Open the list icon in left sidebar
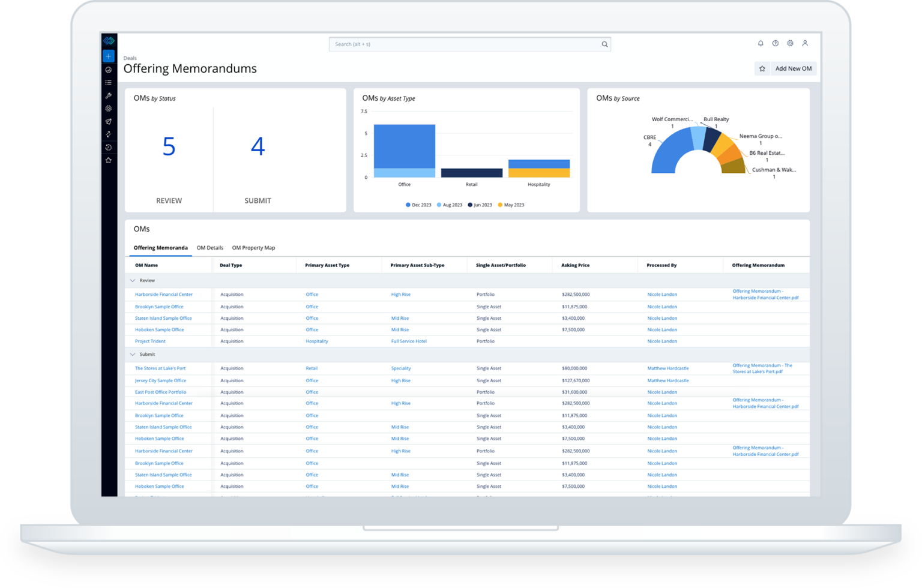The image size is (922, 588). 109,83
